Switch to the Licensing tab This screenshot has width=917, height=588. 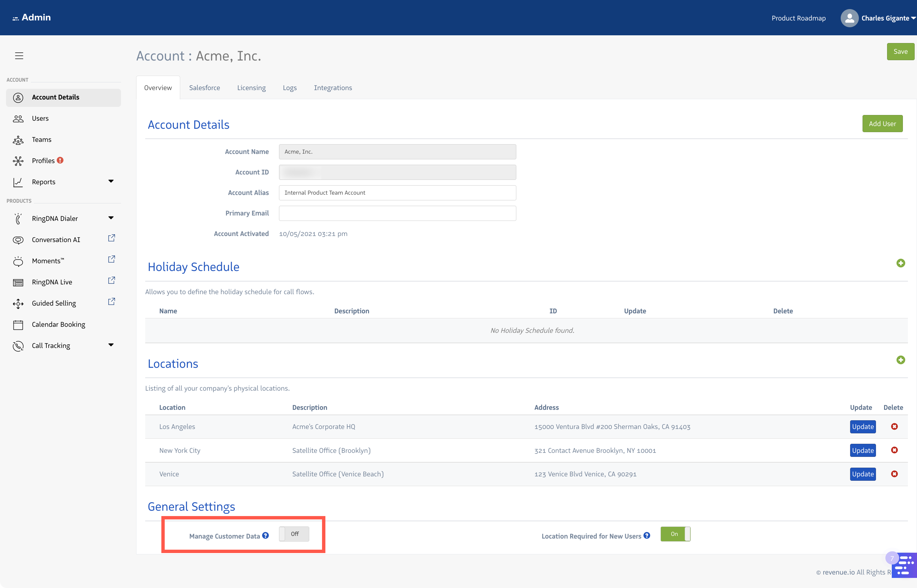pyautogui.click(x=251, y=87)
